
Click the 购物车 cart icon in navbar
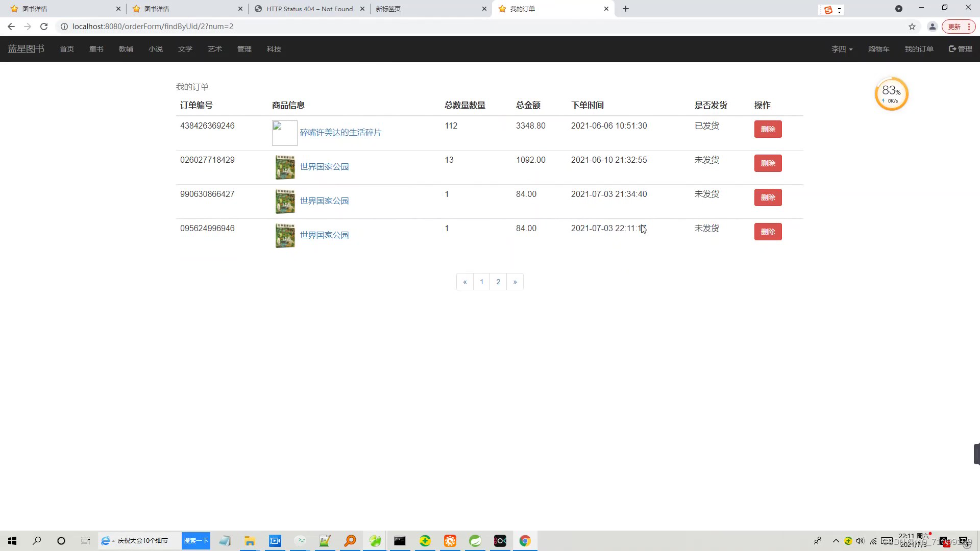(x=878, y=49)
